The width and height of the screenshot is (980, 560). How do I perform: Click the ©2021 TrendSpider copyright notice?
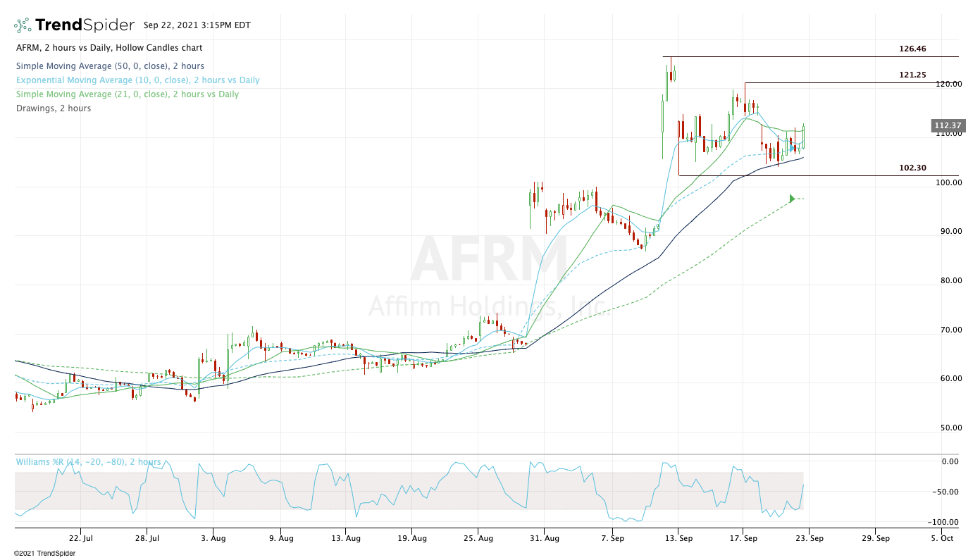pyautogui.click(x=44, y=554)
